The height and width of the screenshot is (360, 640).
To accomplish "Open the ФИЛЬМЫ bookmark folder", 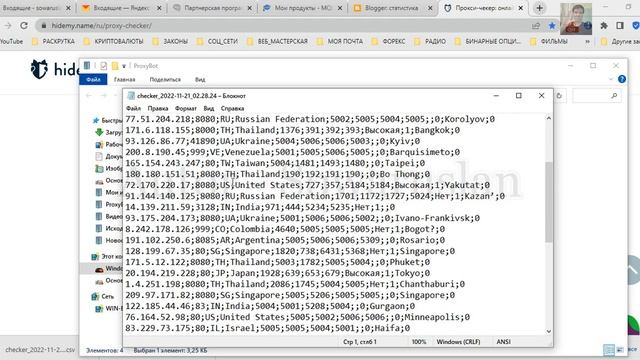I will (x=549, y=41).
